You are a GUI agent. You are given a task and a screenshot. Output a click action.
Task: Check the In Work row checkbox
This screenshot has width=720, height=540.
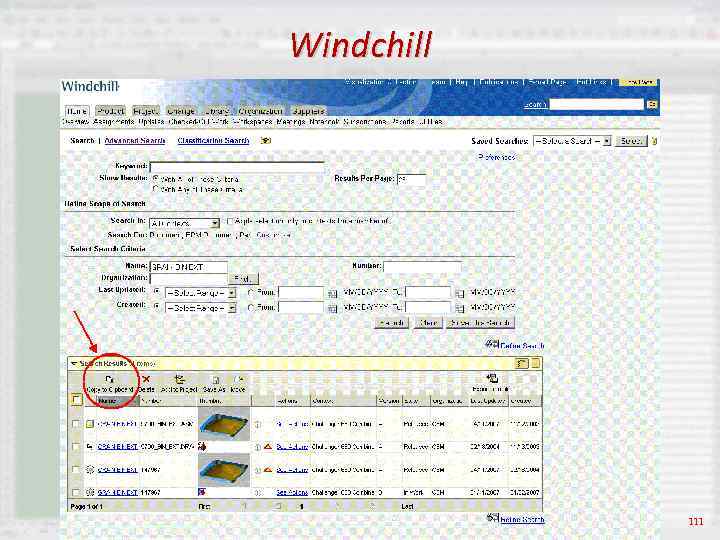tap(76, 492)
